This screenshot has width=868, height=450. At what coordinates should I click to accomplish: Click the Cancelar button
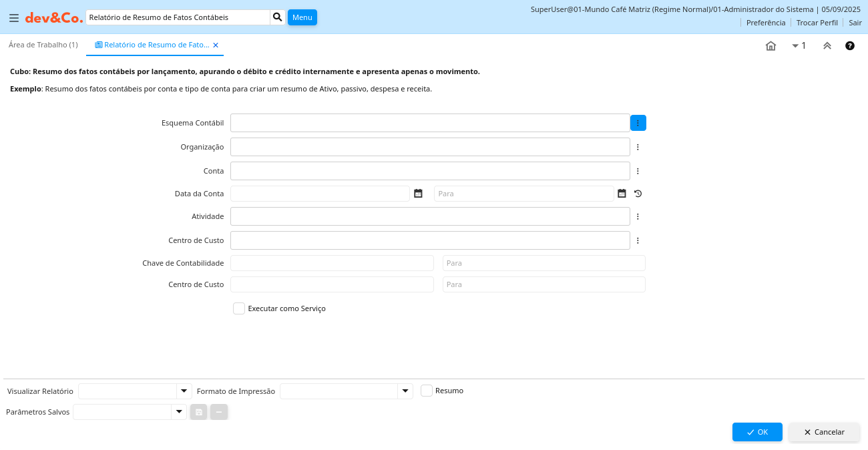coord(824,432)
